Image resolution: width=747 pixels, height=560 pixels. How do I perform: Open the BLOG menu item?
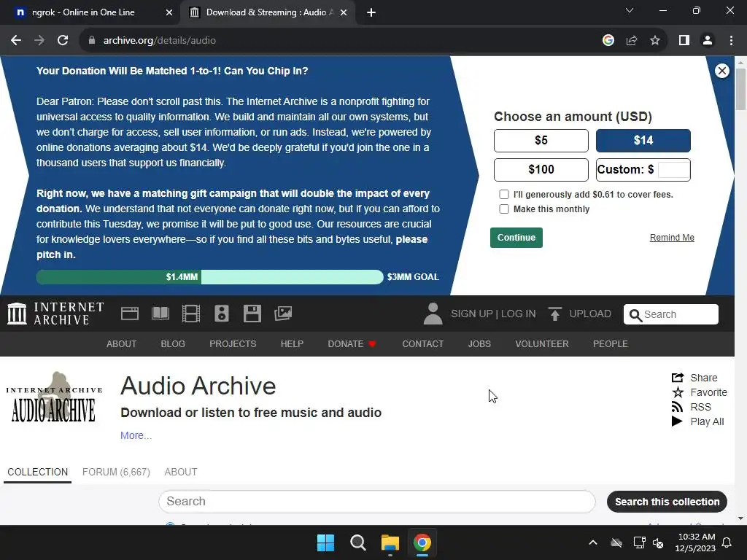click(173, 344)
